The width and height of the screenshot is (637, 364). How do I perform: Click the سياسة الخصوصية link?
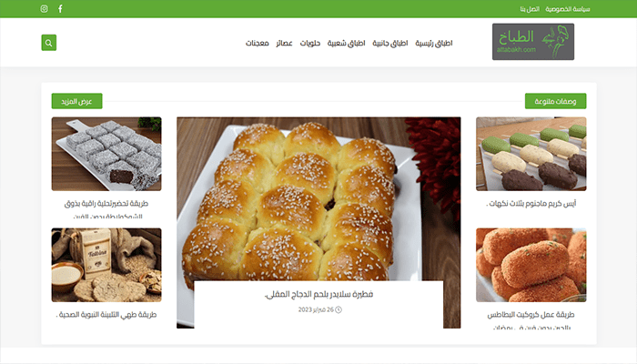tap(568, 9)
